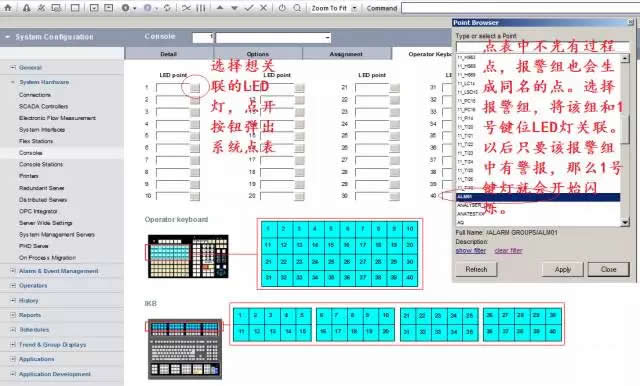
Task: Switch to the Assignment tab
Action: click(x=346, y=54)
